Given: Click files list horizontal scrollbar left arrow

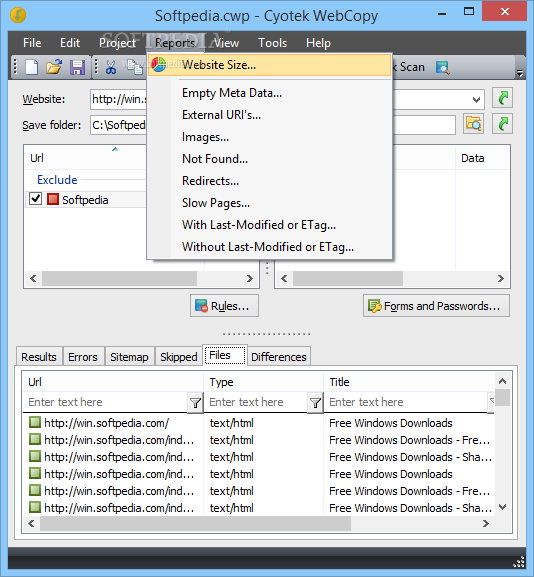Looking at the screenshot, I should pyautogui.click(x=31, y=523).
